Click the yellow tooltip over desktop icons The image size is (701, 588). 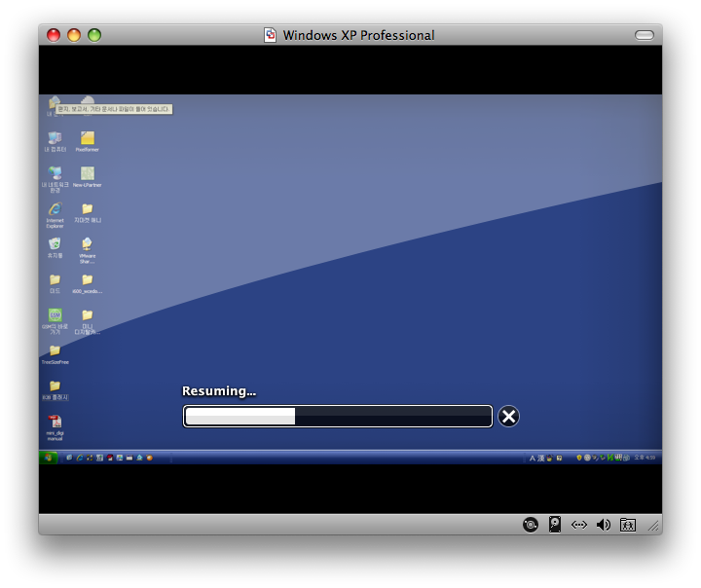(x=114, y=109)
